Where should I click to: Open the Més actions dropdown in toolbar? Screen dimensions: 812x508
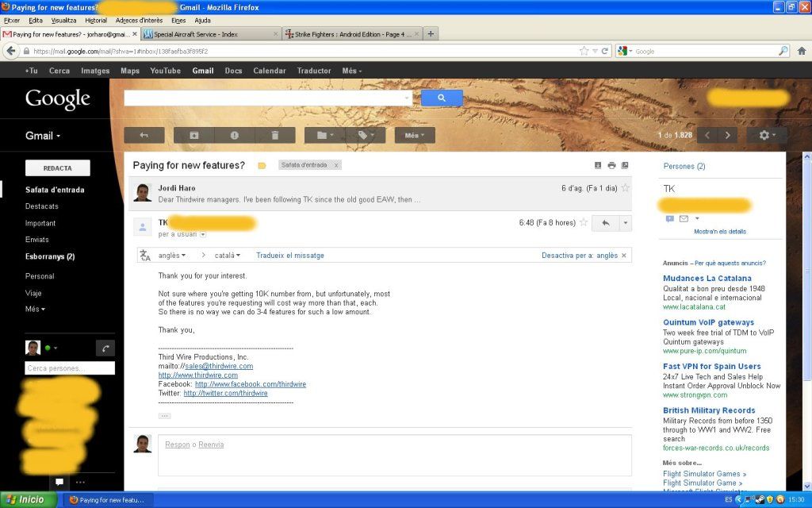pos(415,135)
